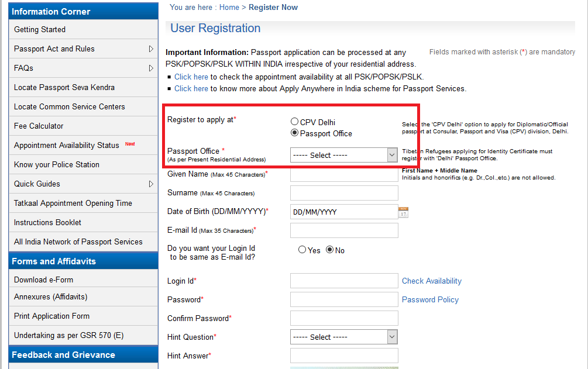This screenshot has width=588, height=369.
Task: Select Yes for Login Id same as E-mail
Action: 302,249
